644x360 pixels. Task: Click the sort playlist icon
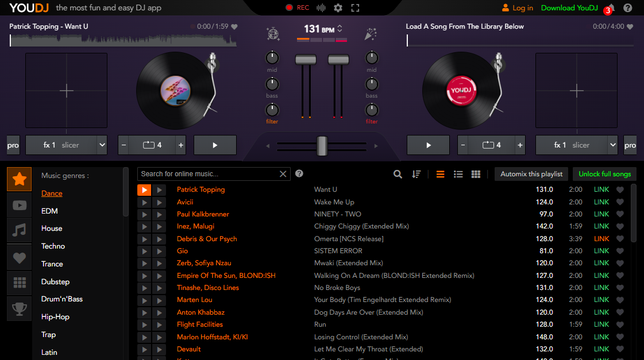417,174
